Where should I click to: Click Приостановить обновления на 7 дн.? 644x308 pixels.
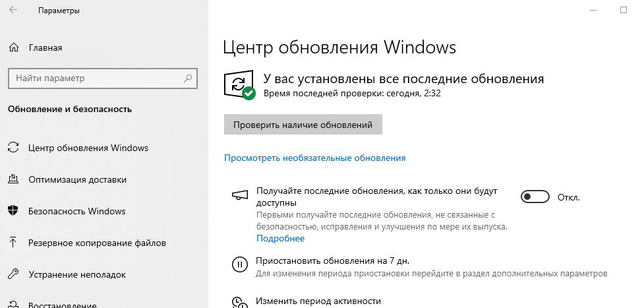[x=333, y=261]
